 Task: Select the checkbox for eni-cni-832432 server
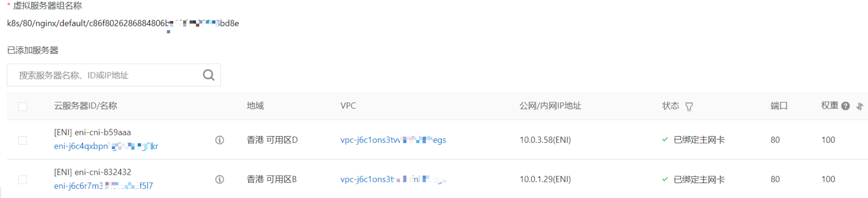23,179
